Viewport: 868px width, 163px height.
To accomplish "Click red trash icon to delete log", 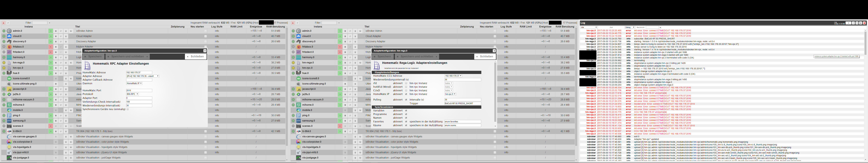I will 864,23.
